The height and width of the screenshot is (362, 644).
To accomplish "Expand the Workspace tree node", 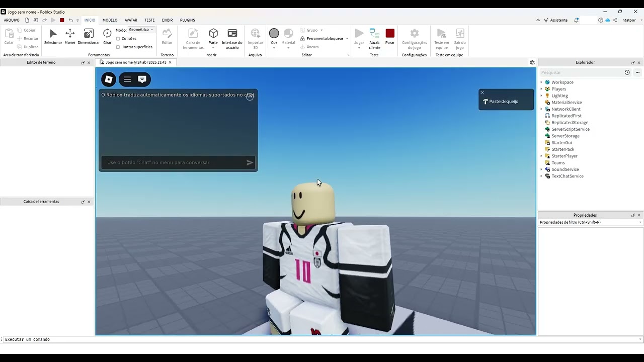I will pos(541,82).
